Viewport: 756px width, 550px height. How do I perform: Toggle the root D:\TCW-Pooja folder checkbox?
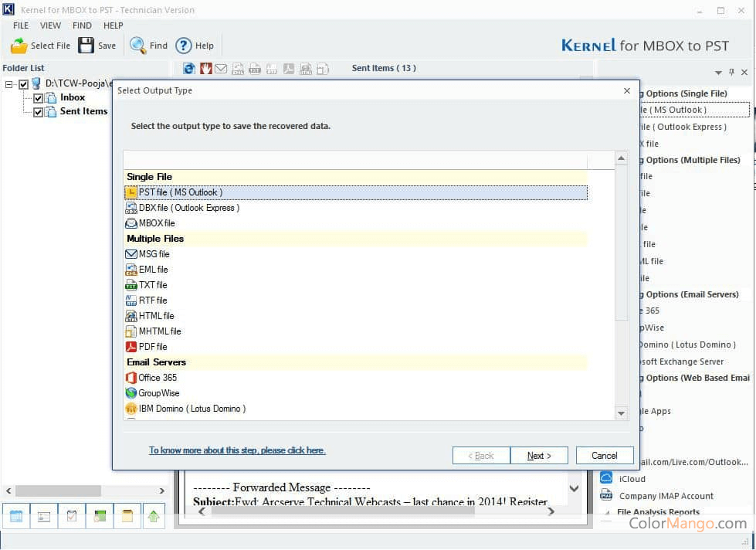[23, 84]
